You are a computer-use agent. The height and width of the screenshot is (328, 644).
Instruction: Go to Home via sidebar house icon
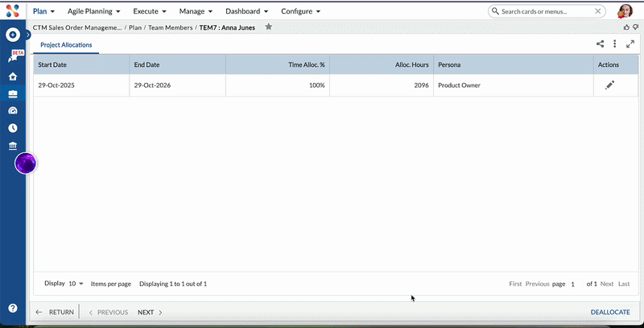coord(13,77)
